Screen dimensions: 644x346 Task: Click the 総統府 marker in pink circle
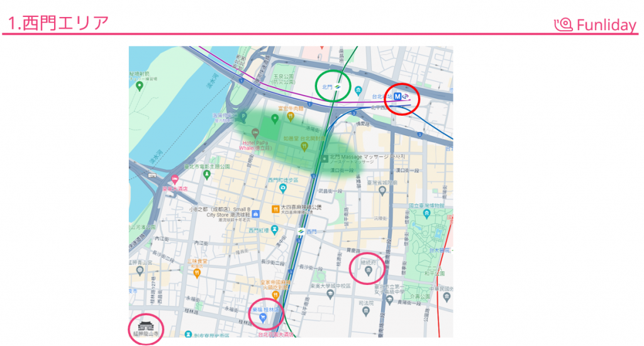[x=368, y=271]
